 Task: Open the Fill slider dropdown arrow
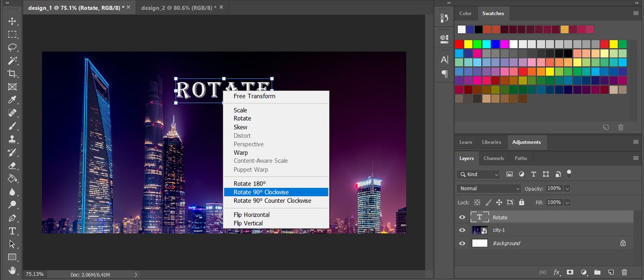click(x=567, y=202)
